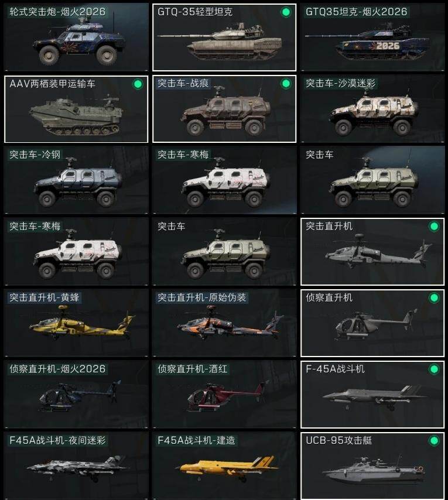
Task: Click green equipped dot on UCB-95攻击艇
Action: pos(434,441)
